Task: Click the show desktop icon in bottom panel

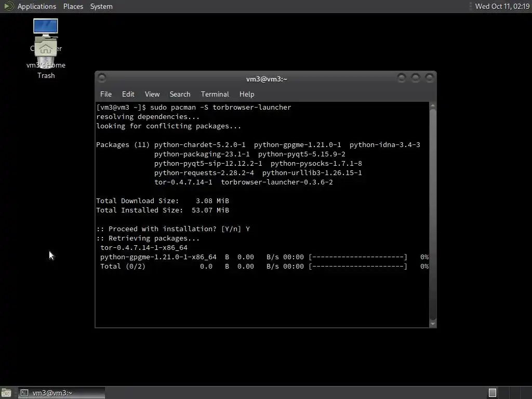Action: click(6, 393)
